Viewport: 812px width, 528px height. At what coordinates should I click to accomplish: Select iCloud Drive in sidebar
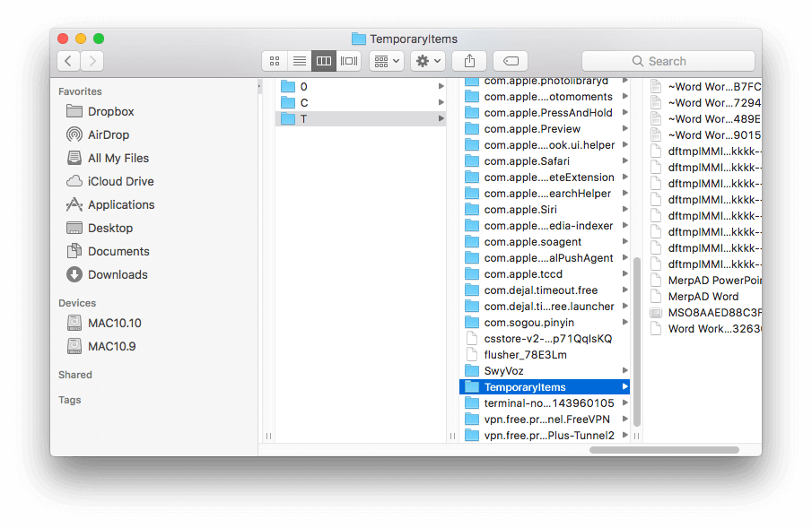[x=120, y=181]
